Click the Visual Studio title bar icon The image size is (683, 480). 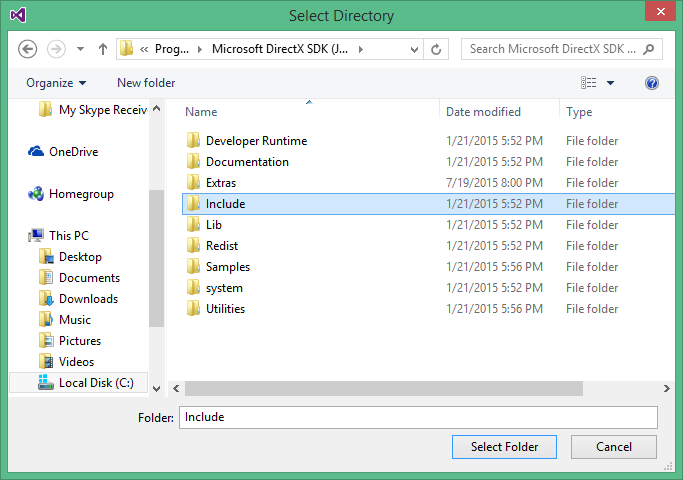[x=18, y=15]
